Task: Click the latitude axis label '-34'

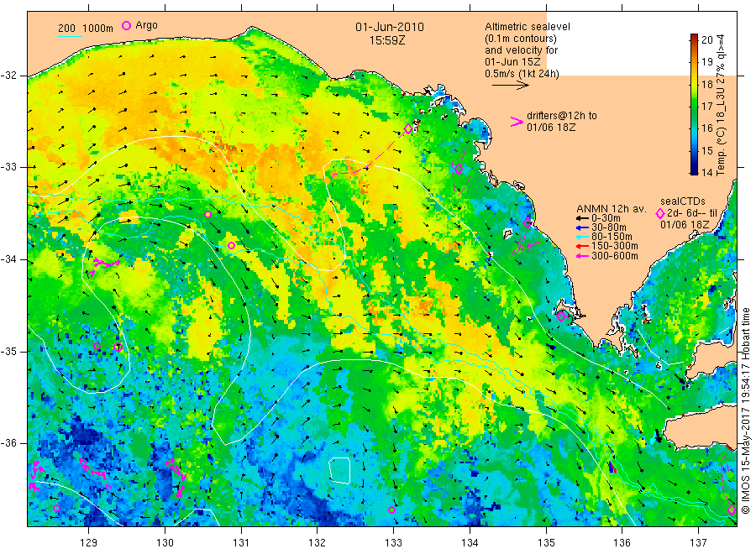Action: click(x=8, y=259)
